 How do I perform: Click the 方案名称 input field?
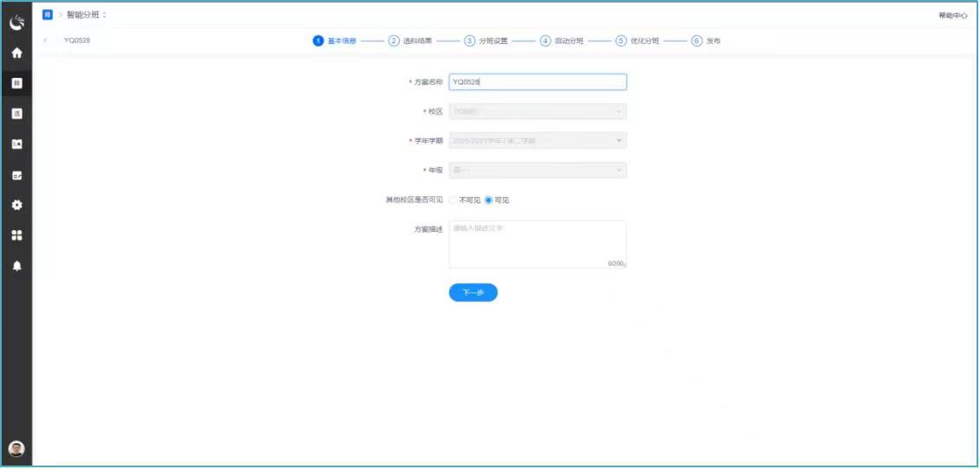pos(537,82)
